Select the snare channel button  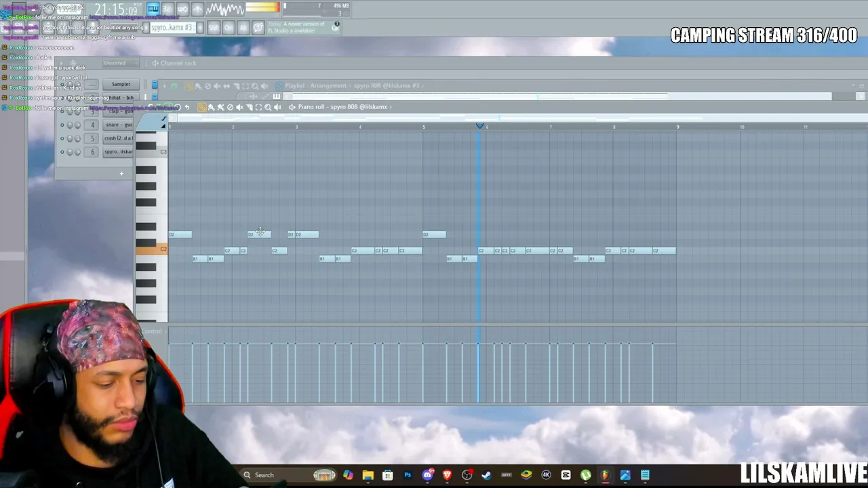pyautogui.click(x=119, y=125)
